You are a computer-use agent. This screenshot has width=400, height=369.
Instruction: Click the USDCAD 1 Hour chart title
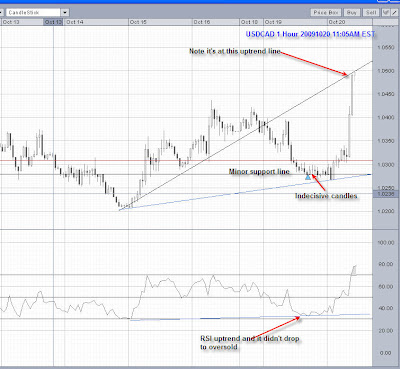[x=310, y=34]
